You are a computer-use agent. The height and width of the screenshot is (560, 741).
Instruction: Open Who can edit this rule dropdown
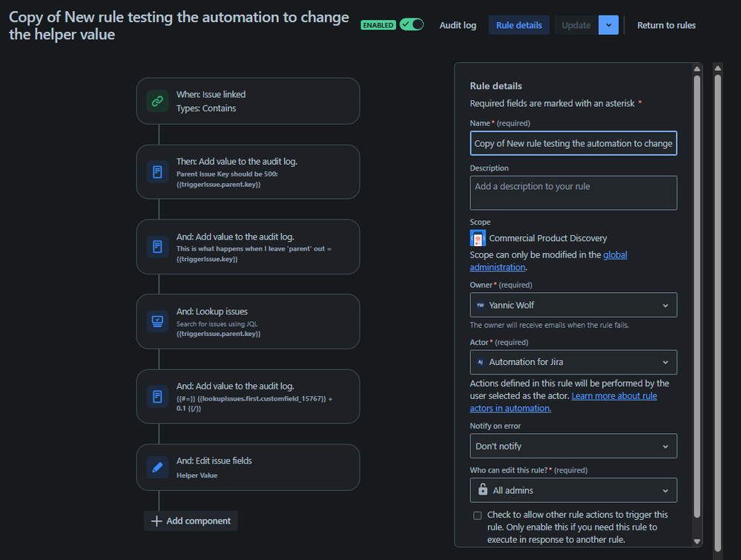(573, 490)
